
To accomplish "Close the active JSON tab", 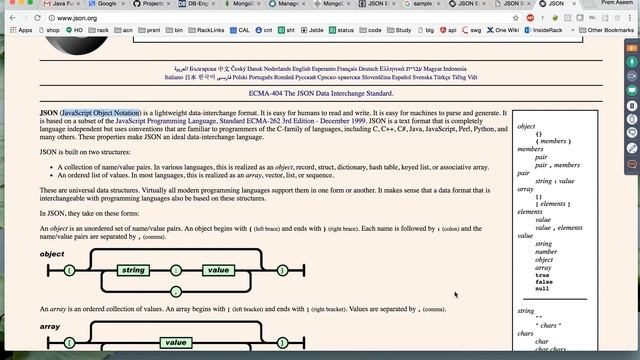I will point(574,4).
